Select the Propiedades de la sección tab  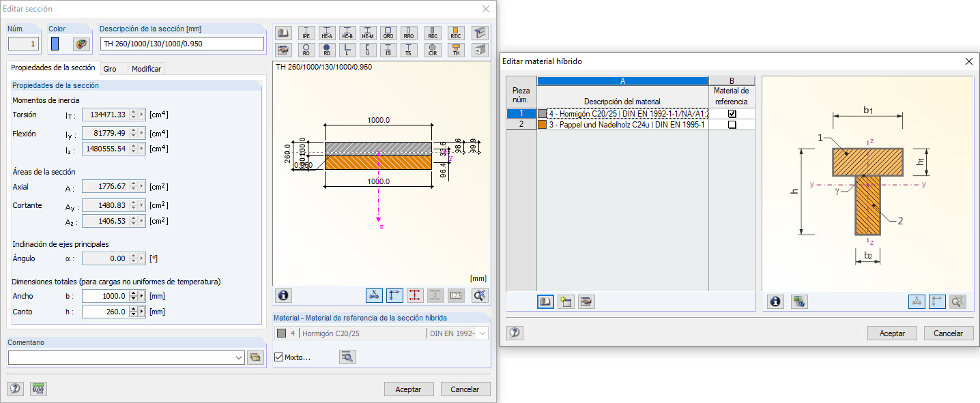(53, 68)
